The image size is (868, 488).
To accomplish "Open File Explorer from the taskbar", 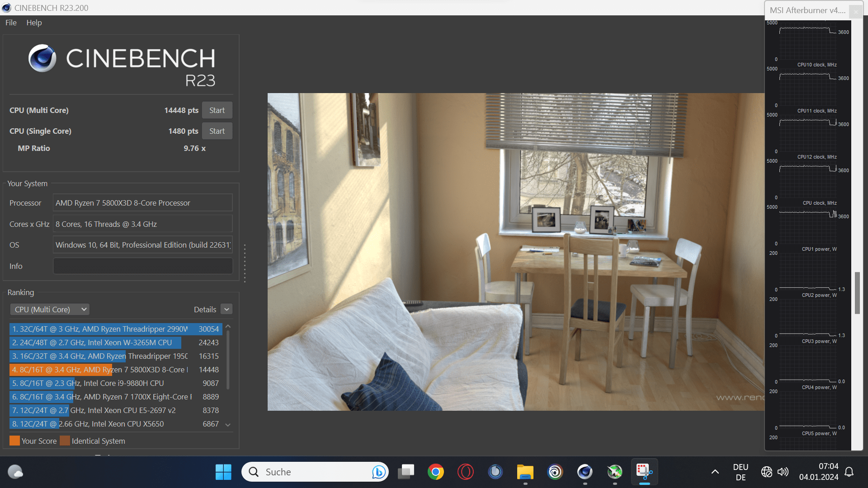I will 525,472.
